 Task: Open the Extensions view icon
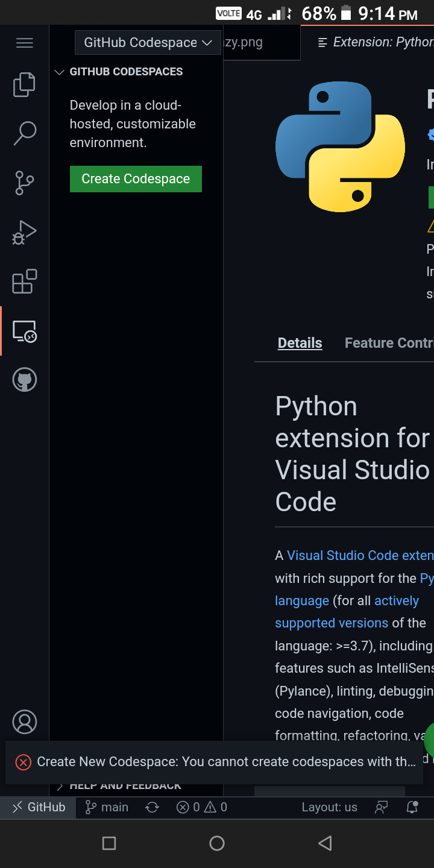coord(24,281)
